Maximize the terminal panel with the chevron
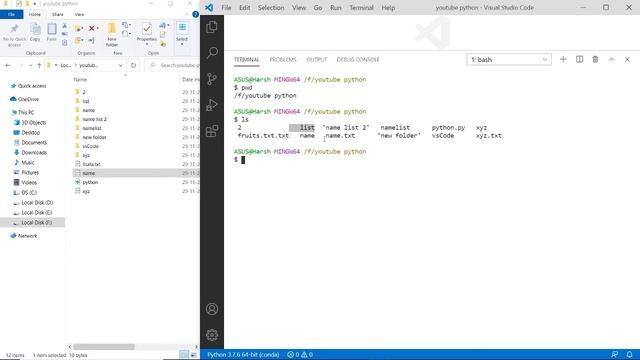Screen dimensions: 640x360 611,60
